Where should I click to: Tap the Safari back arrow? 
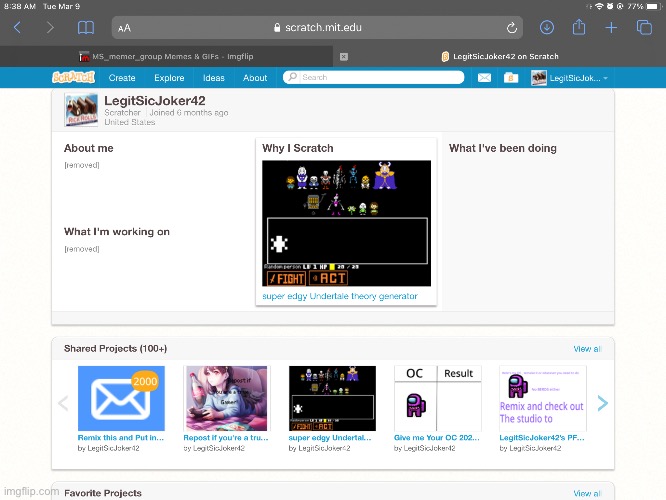17,28
